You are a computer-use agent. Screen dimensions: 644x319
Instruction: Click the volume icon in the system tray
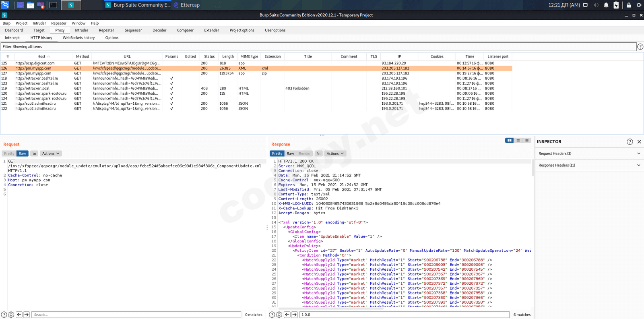click(596, 5)
